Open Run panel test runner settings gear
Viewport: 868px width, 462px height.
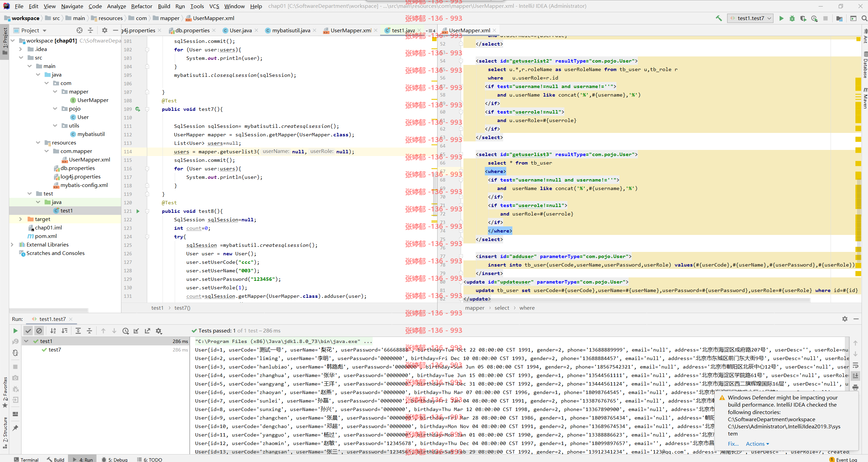[159, 331]
